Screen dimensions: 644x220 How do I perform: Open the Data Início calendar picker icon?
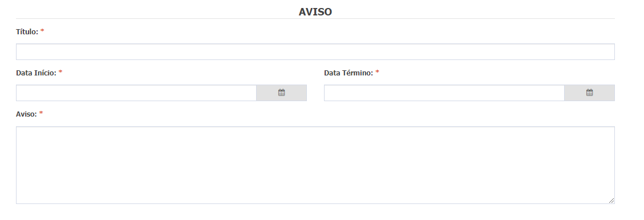[281, 93]
